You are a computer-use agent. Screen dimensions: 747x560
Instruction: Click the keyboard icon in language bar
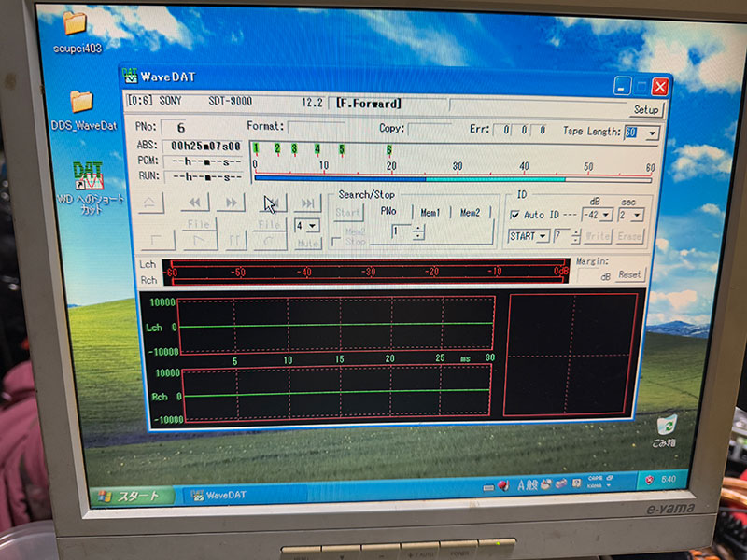[488, 487]
